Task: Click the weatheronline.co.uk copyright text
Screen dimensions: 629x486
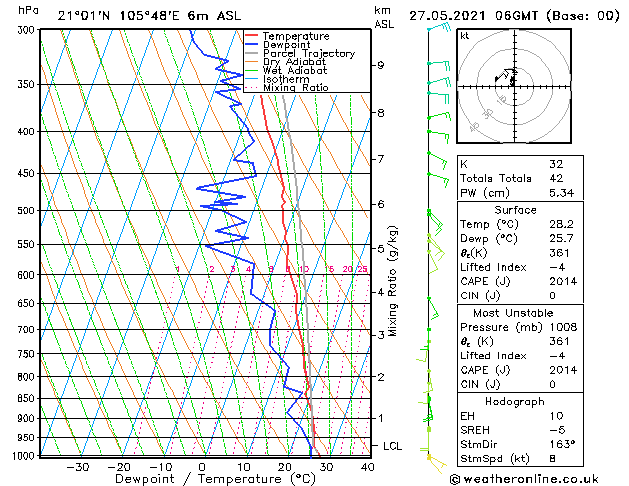Action: point(525,479)
